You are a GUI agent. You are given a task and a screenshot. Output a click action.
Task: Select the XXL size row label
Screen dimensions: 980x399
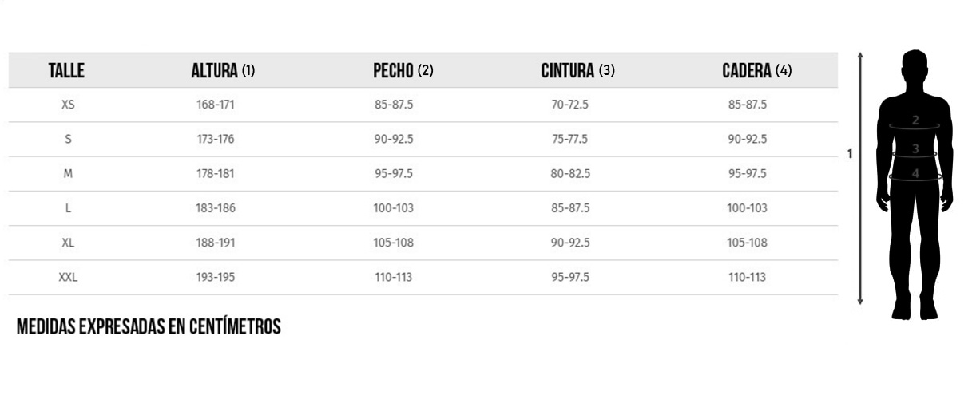coord(68,278)
